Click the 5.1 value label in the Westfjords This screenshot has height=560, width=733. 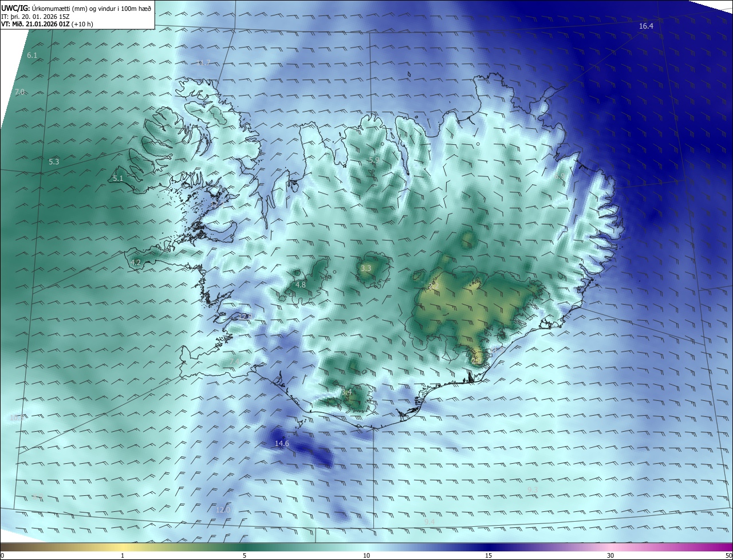118,179
